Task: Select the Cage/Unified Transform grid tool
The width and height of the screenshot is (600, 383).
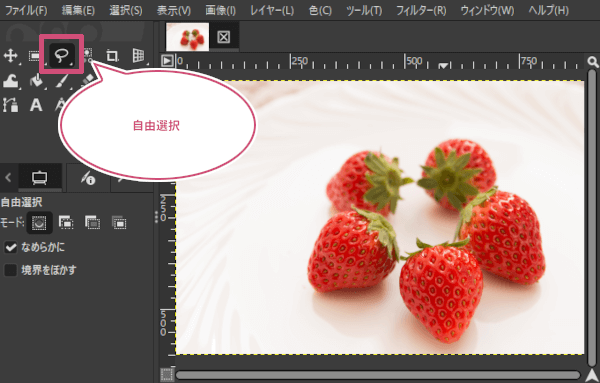Action: (x=139, y=55)
